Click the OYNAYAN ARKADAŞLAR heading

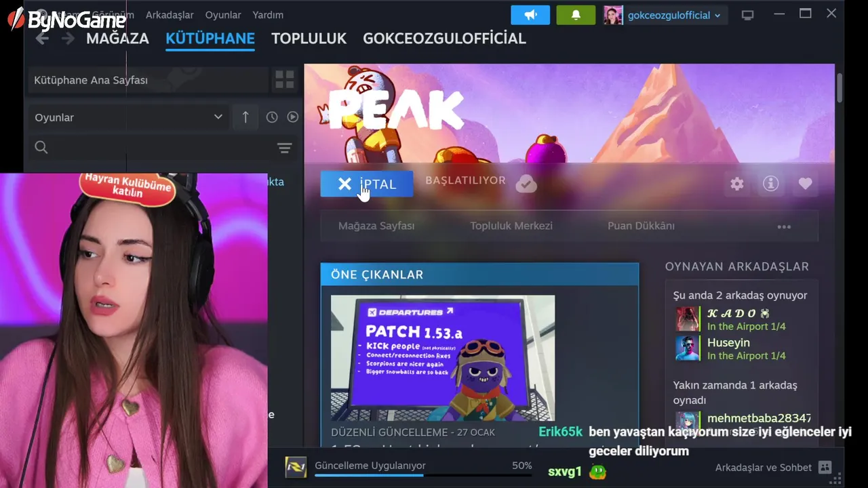[x=737, y=266]
